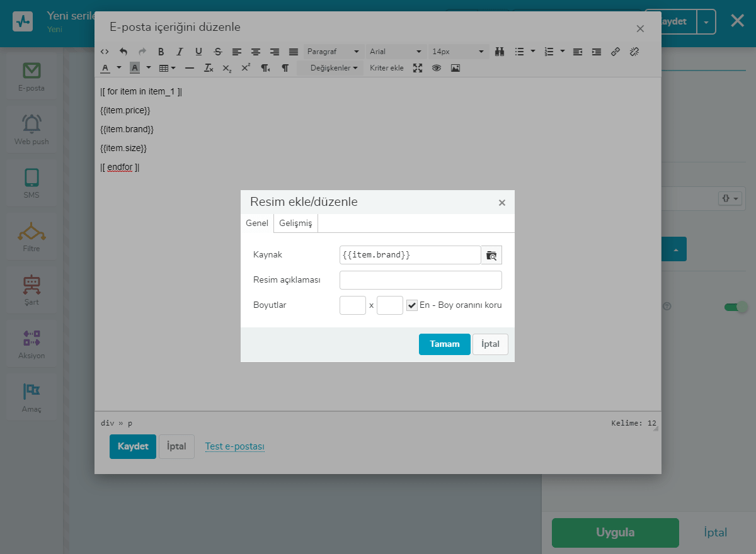Justify text alignment
756x554 pixels.
(x=294, y=52)
